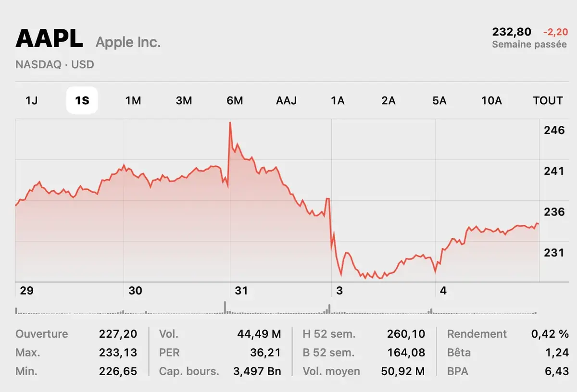
Task: Open the 1M monthly chart
Action: click(x=133, y=100)
